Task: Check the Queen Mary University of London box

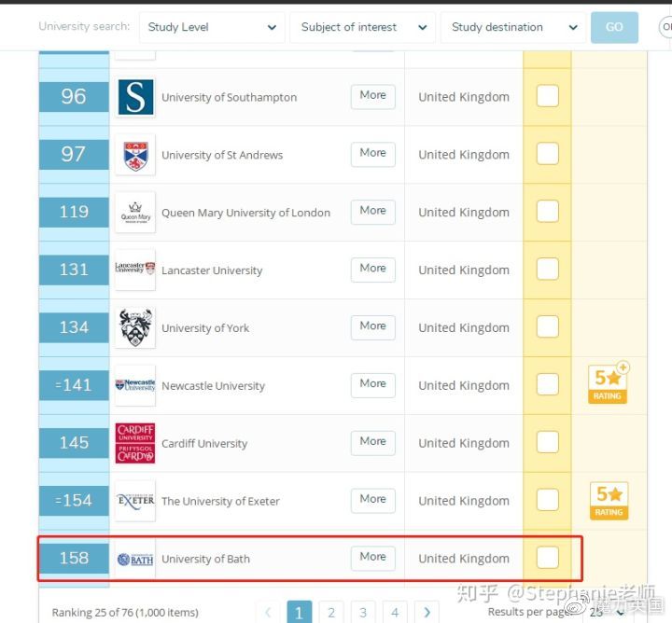Action: 547,211
